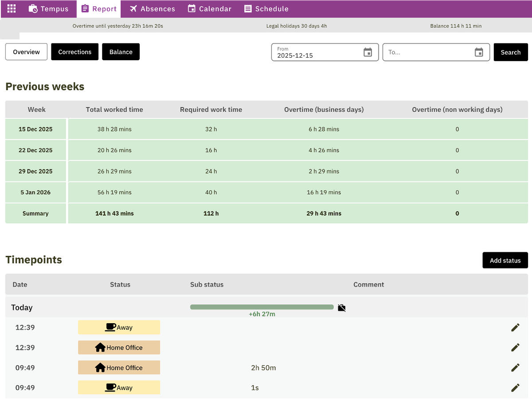Image resolution: width=532 pixels, height=399 pixels.
Task: Switch to the Tempus tab
Action: pyautogui.click(x=48, y=9)
